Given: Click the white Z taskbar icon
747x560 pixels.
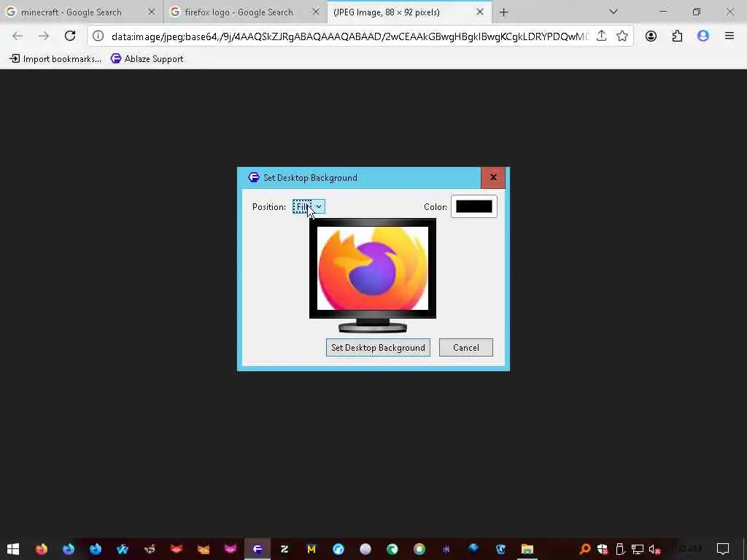Looking at the screenshot, I should click(x=285, y=549).
